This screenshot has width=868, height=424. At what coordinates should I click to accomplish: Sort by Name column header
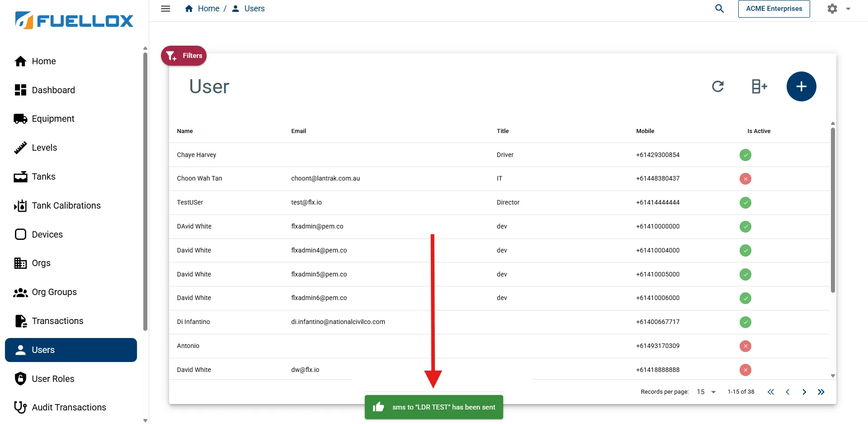185,131
